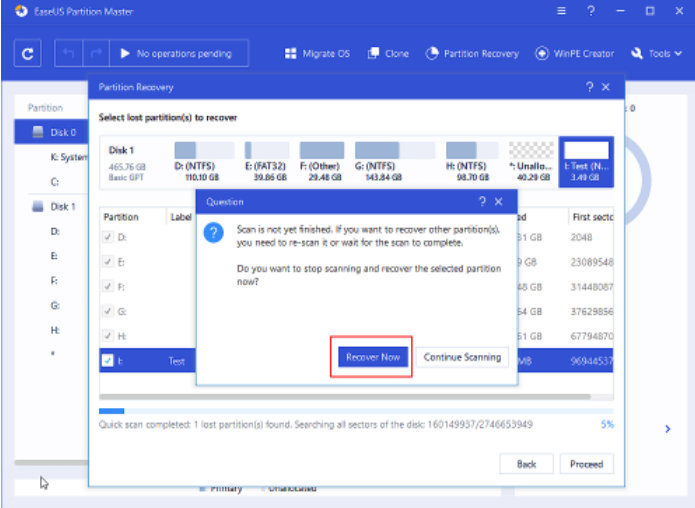Click the Label column header
Viewport: 695px width, 508px height.
(181, 217)
